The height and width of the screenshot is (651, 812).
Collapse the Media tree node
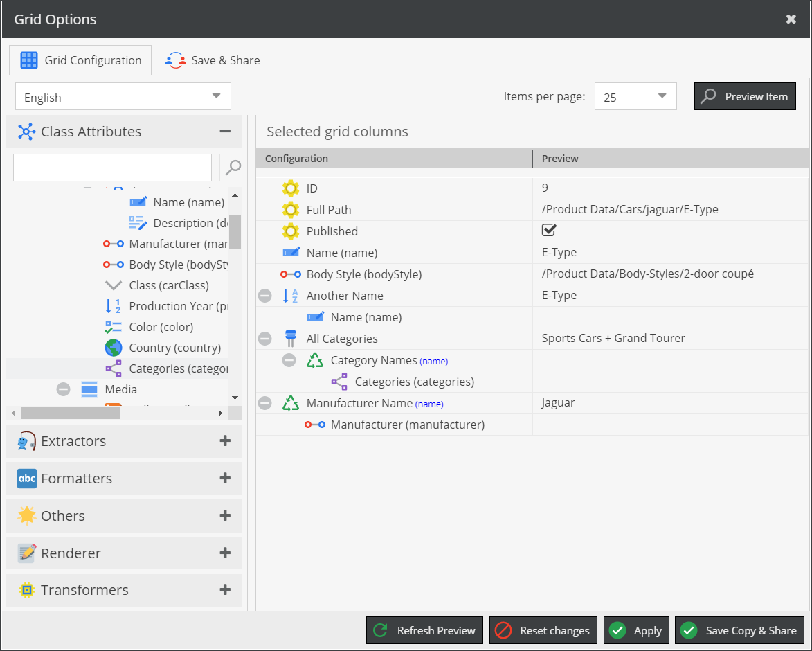[x=63, y=389]
